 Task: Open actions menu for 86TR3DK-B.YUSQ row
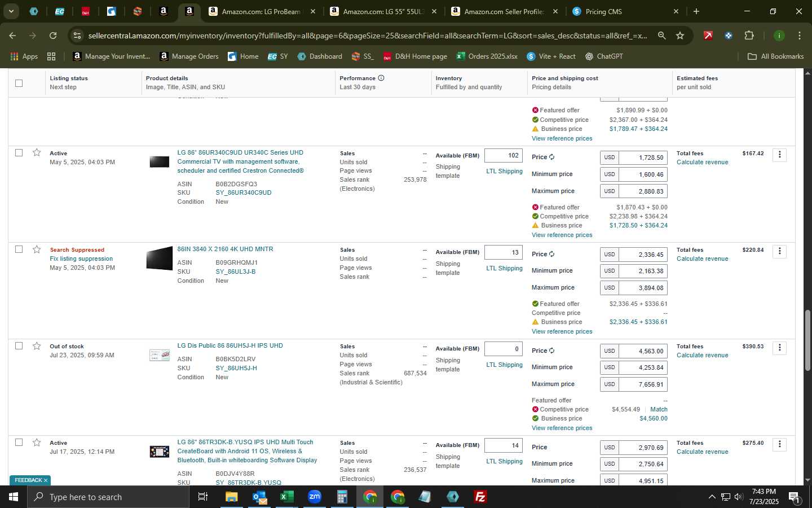point(780,444)
